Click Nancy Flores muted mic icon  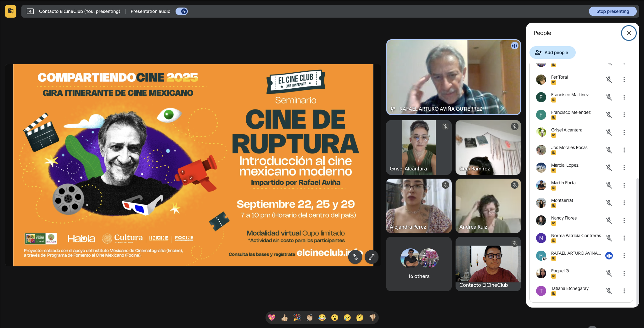609,220
